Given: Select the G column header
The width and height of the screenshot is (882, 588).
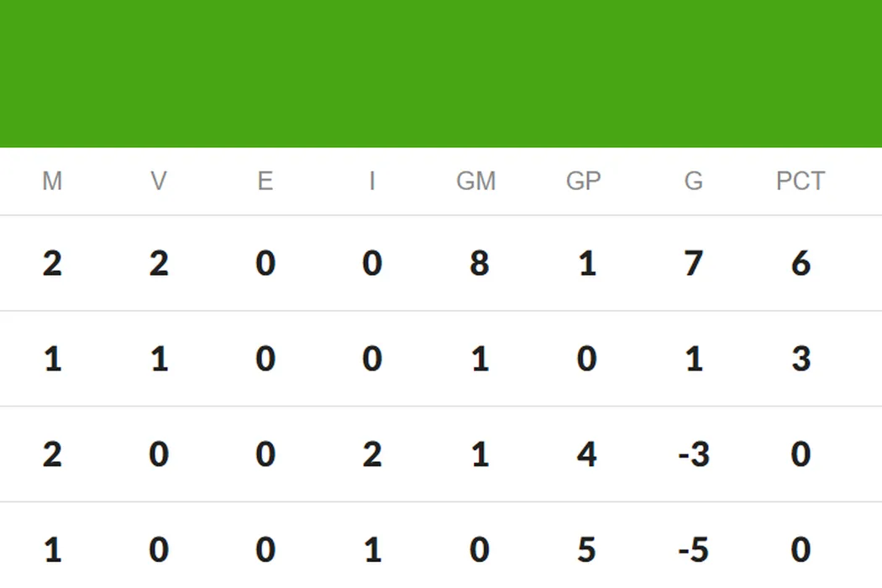Looking at the screenshot, I should tap(694, 181).
